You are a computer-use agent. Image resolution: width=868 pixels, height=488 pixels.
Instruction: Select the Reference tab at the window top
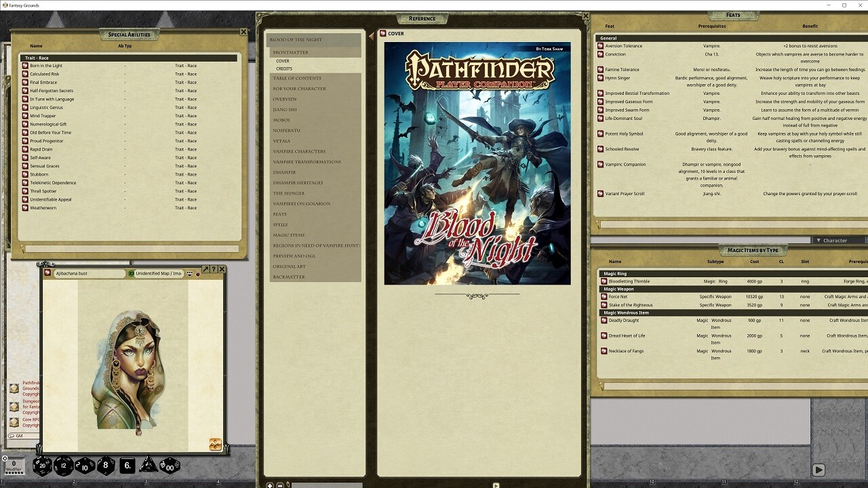click(x=422, y=18)
